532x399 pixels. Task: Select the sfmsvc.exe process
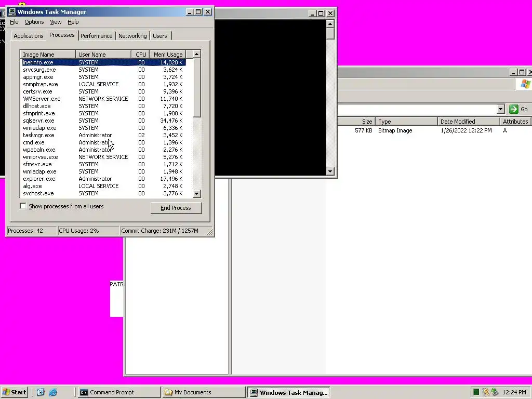coord(37,164)
